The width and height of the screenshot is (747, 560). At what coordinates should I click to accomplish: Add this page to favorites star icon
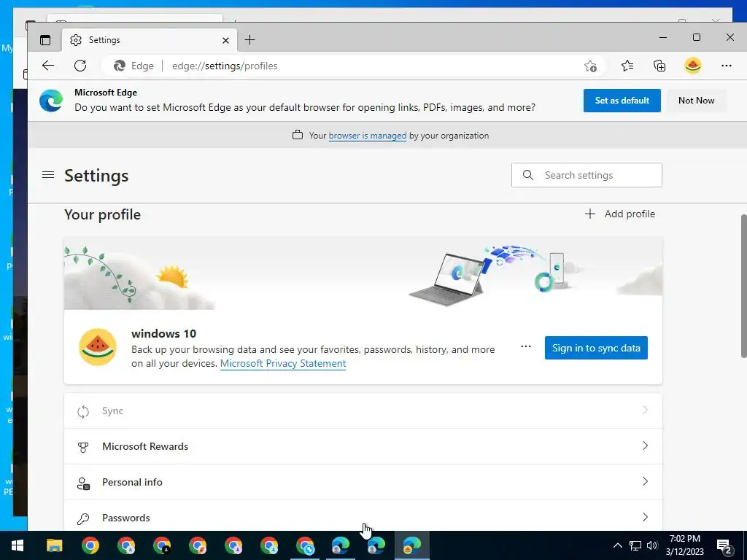pyautogui.click(x=590, y=66)
